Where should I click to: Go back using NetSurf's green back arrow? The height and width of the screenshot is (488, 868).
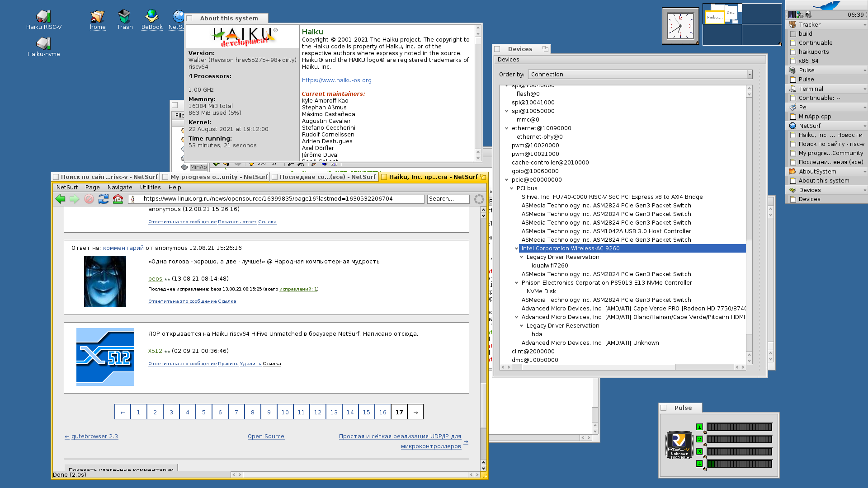pos(60,199)
